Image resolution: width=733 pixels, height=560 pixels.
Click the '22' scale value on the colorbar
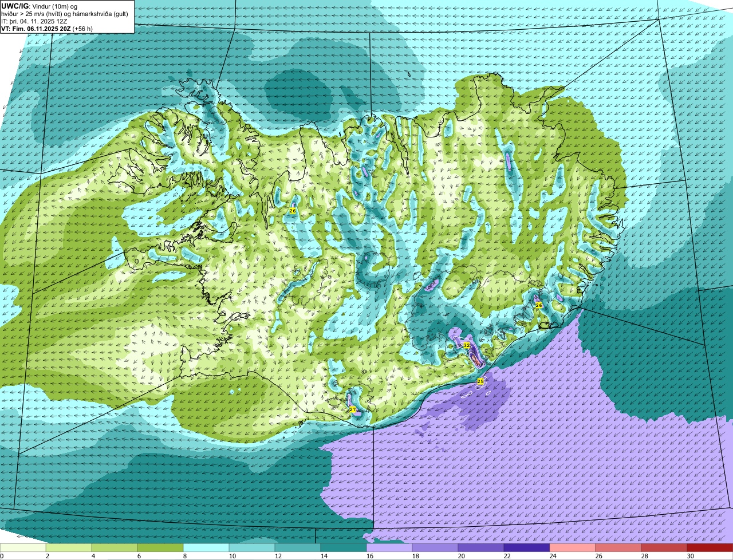[x=507, y=556]
